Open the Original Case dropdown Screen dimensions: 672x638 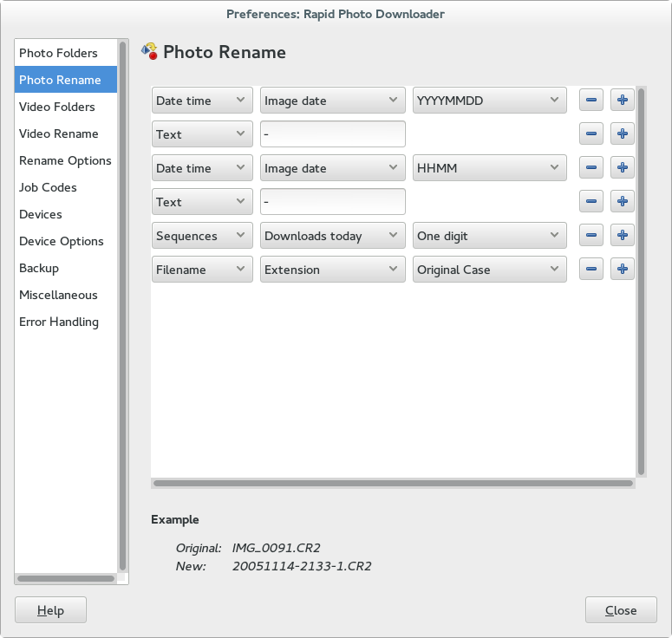[x=489, y=270]
